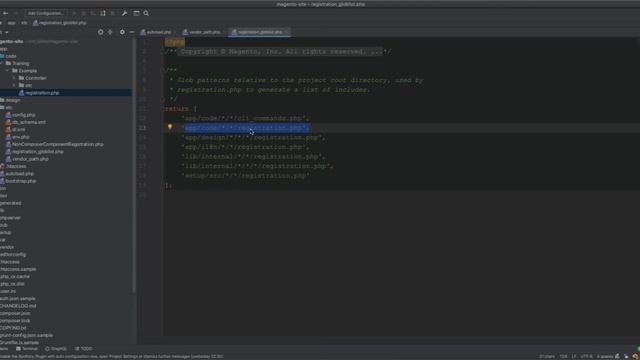Select registration.php in project tree
This screenshot has width=640, height=360.
[42, 93]
